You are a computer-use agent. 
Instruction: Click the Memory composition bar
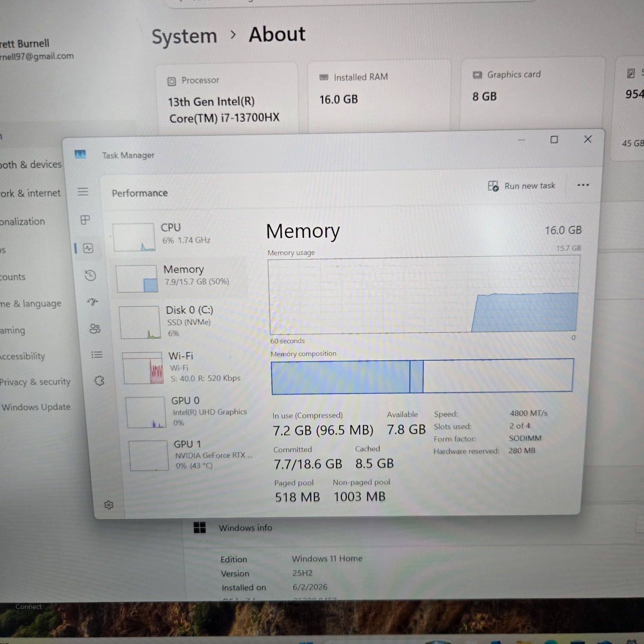(x=422, y=377)
